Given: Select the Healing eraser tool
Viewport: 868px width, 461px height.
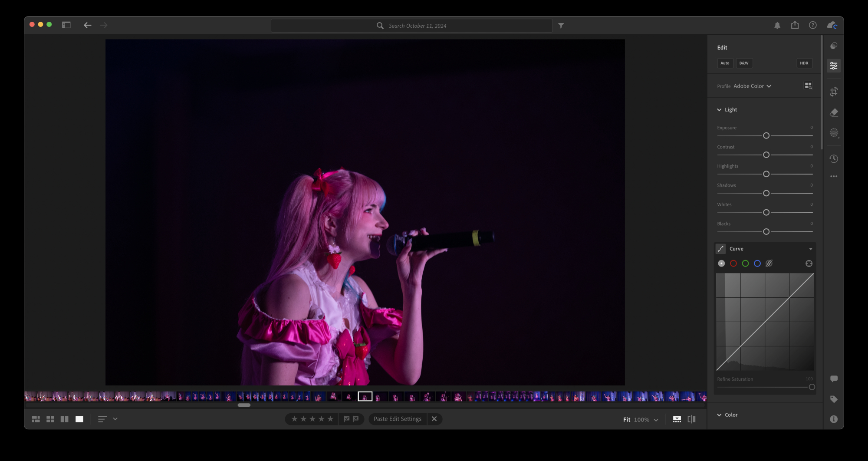Looking at the screenshot, I should (x=834, y=113).
